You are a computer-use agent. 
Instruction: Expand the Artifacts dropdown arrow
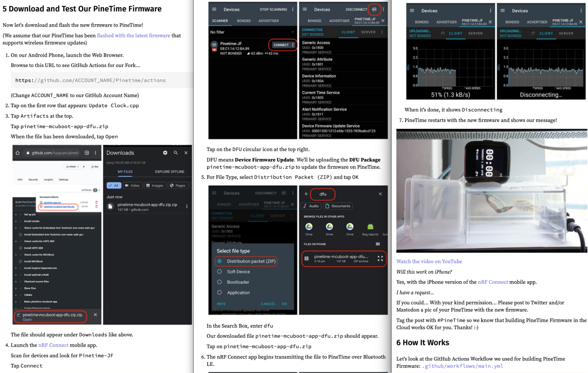(x=99, y=190)
